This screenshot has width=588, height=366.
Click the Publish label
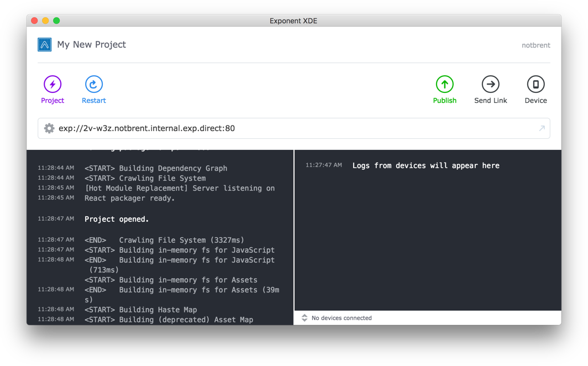point(445,101)
